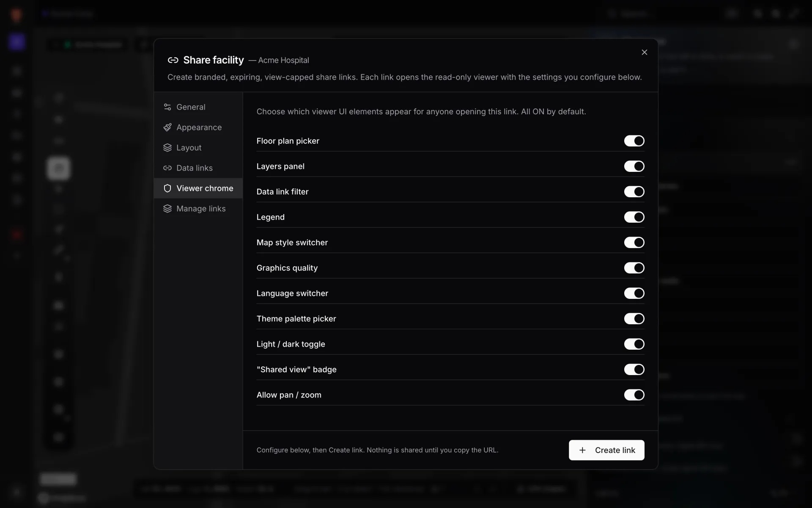812x508 pixels.
Task: Turn off the Data link filter switch
Action: [634, 191]
